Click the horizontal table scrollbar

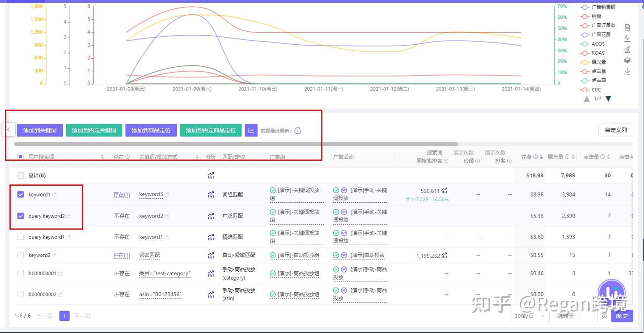[236, 144]
